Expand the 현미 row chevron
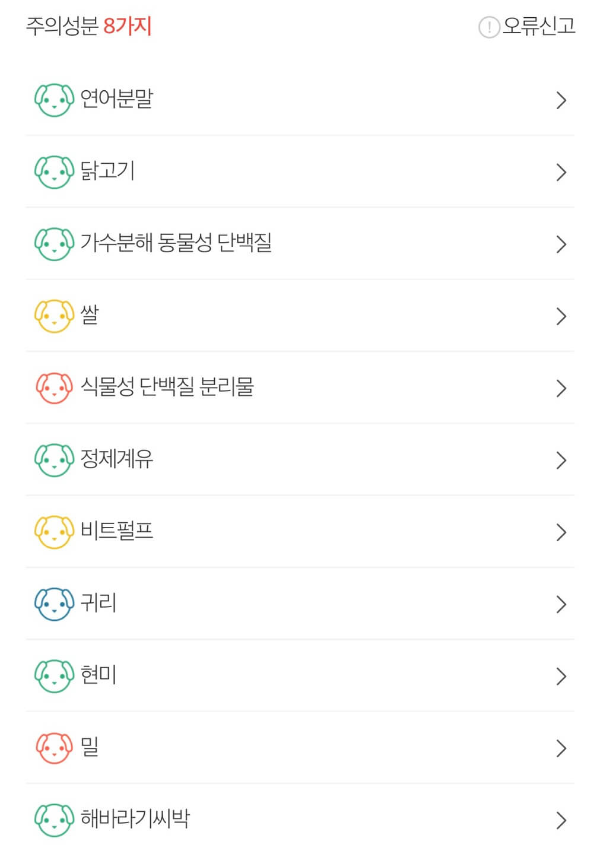 [x=561, y=676]
